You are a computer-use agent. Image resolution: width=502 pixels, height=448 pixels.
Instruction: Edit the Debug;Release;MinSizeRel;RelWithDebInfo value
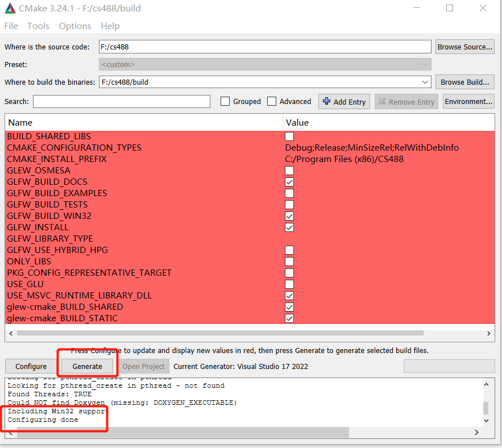click(372, 148)
